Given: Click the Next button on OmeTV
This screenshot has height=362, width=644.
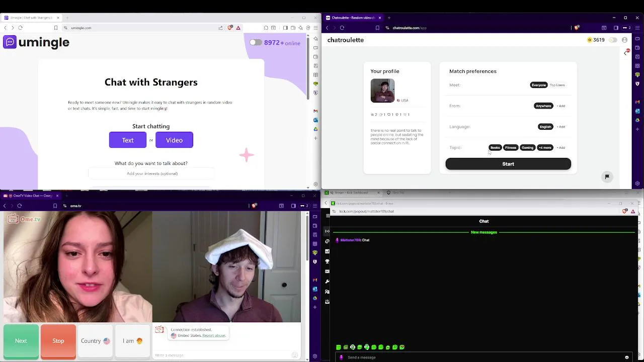Looking at the screenshot, I should (x=21, y=341).
